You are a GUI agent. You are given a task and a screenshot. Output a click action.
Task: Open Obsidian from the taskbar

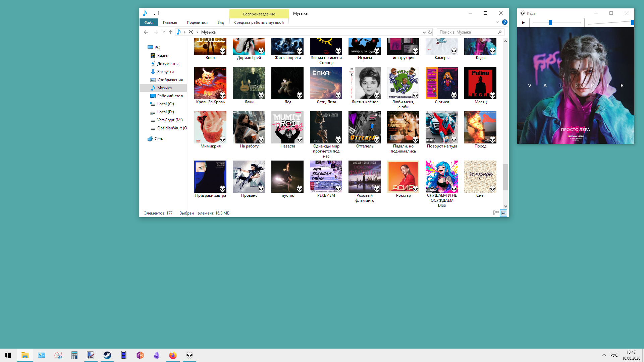pos(157,355)
